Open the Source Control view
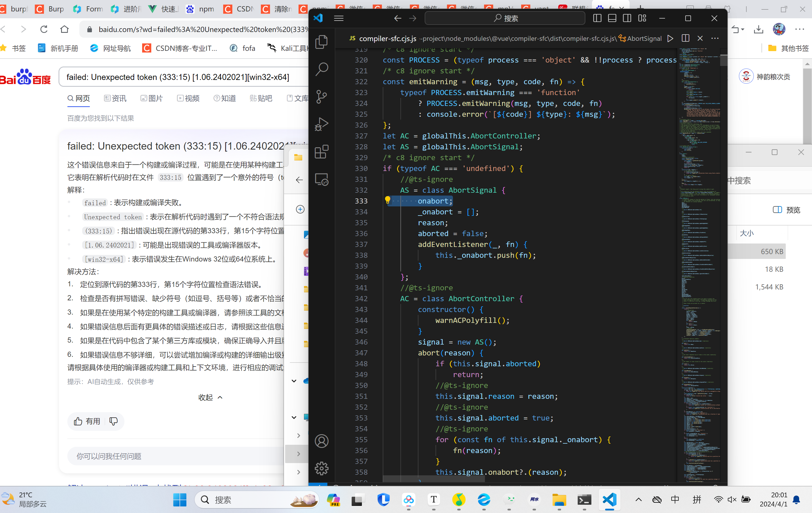Image resolution: width=812 pixels, height=513 pixels. (321, 97)
